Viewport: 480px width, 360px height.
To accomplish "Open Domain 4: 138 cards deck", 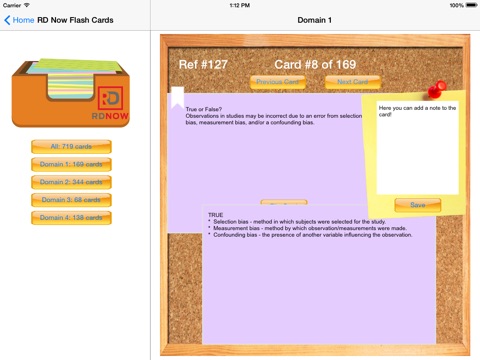I will click(x=71, y=218).
